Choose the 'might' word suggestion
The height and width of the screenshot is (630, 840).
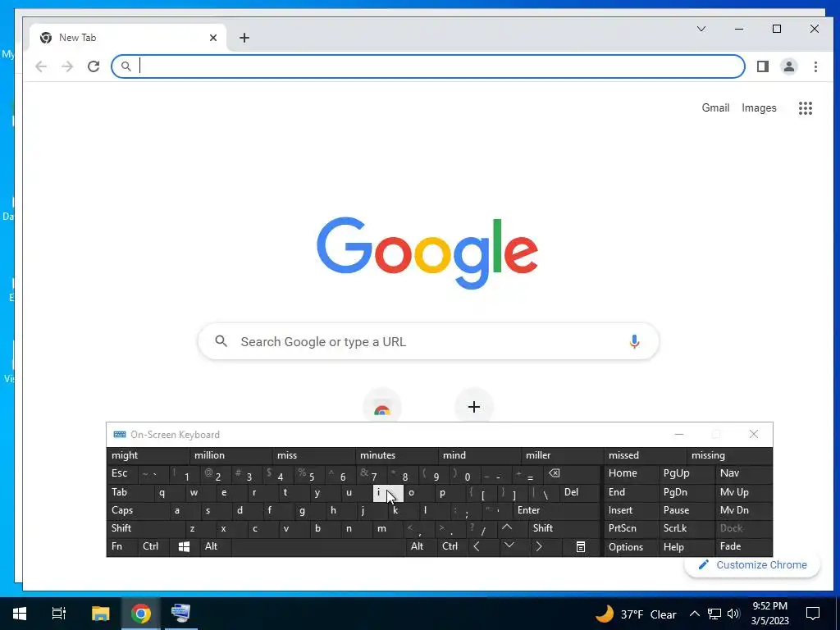pyautogui.click(x=148, y=455)
